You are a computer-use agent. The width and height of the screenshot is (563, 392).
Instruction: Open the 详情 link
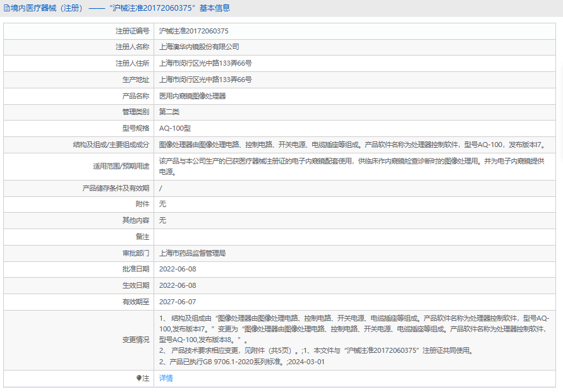click(x=166, y=378)
